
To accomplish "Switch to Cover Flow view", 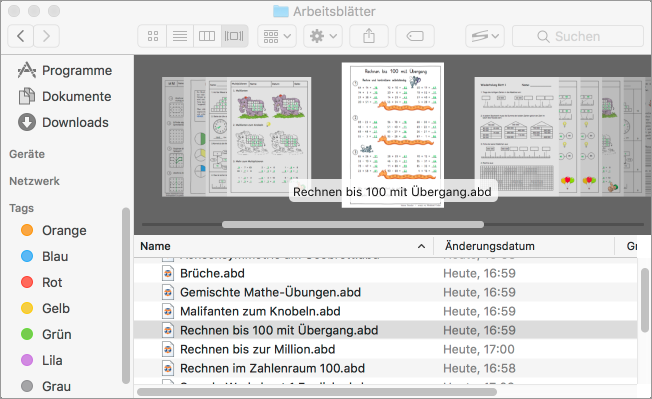I will [234, 36].
